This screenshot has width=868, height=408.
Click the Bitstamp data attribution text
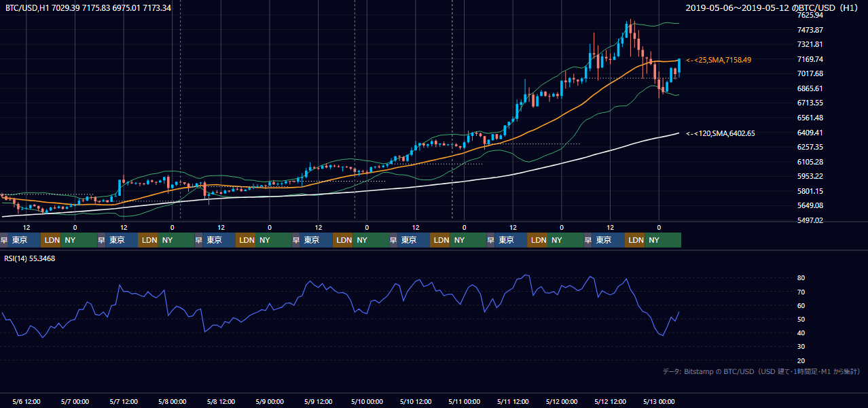761,371
